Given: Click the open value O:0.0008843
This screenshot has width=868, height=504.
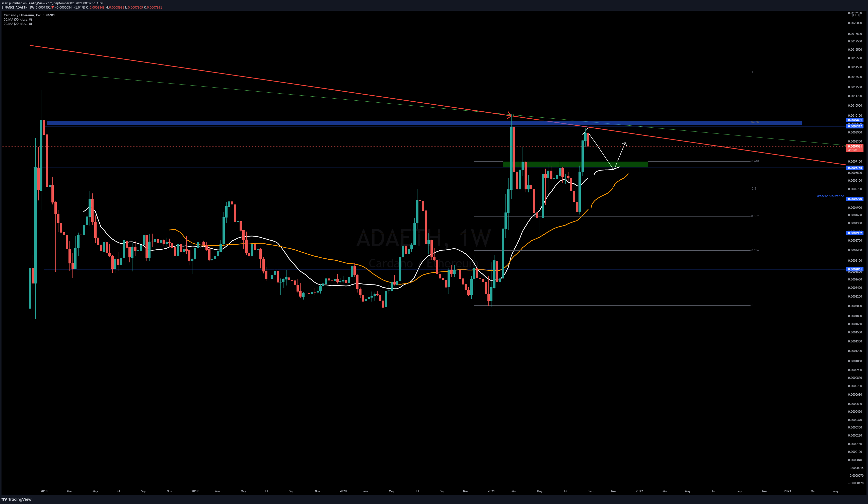Looking at the screenshot, I should click(x=95, y=7).
